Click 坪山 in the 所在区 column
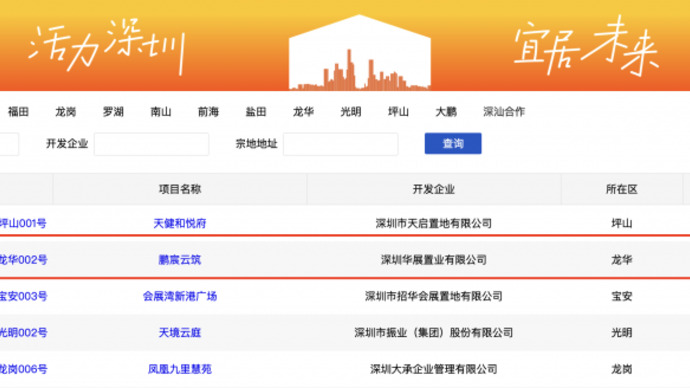Screen dimensions: 690x388 (622, 223)
